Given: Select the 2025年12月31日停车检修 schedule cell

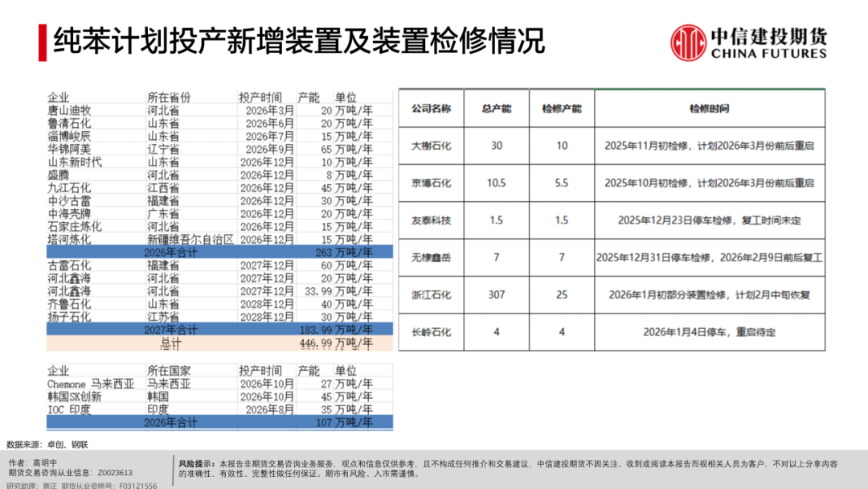Looking at the screenshot, I should (x=710, y=257).
